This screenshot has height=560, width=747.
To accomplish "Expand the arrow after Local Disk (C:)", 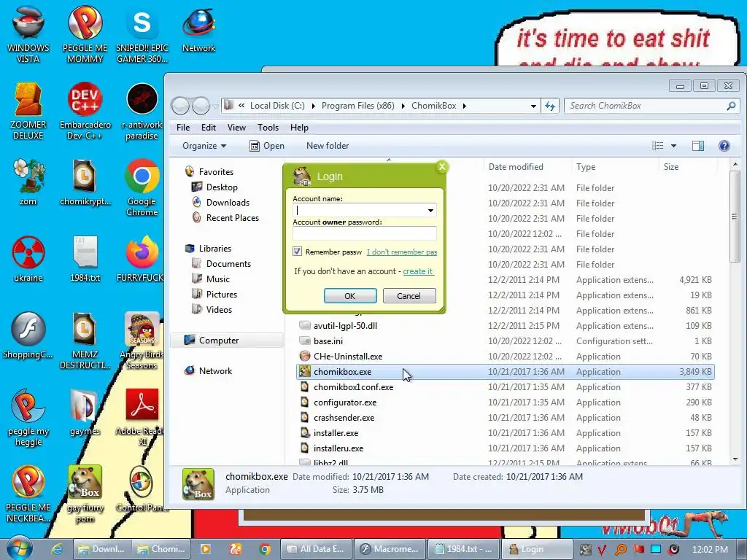I will (314, 106).
